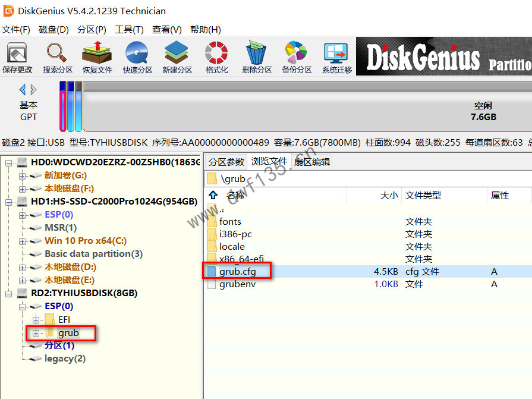Create a partition with 新建分区

(x=177, y=58)
